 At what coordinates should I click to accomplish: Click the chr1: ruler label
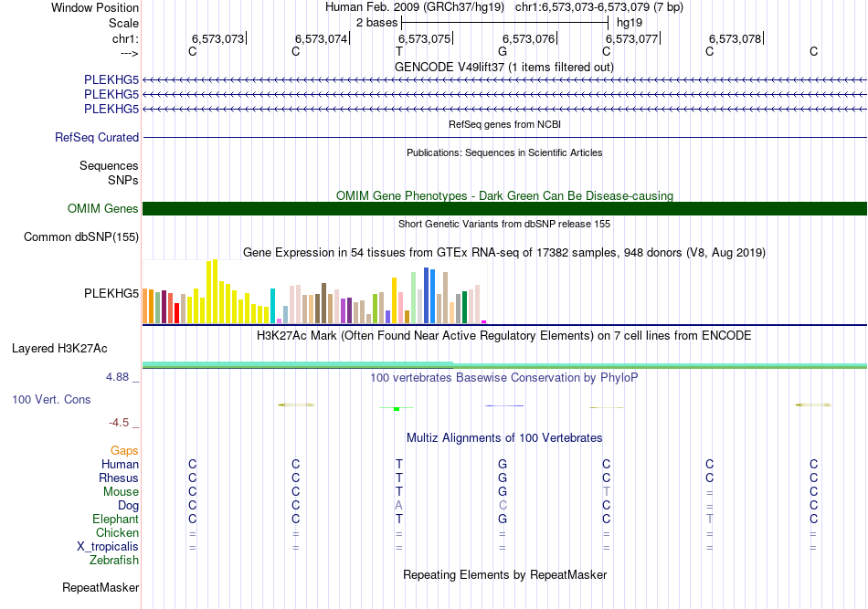point(125,38)
